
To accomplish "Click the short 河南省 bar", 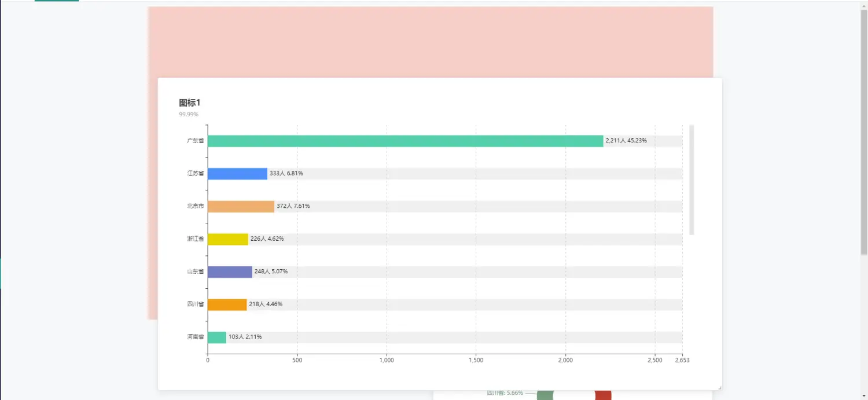I will coord(217,337).
